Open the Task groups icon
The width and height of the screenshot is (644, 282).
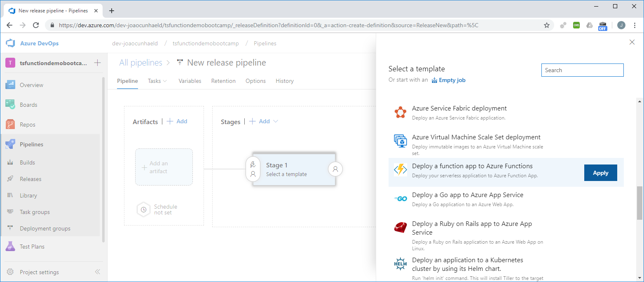[11, 212]
